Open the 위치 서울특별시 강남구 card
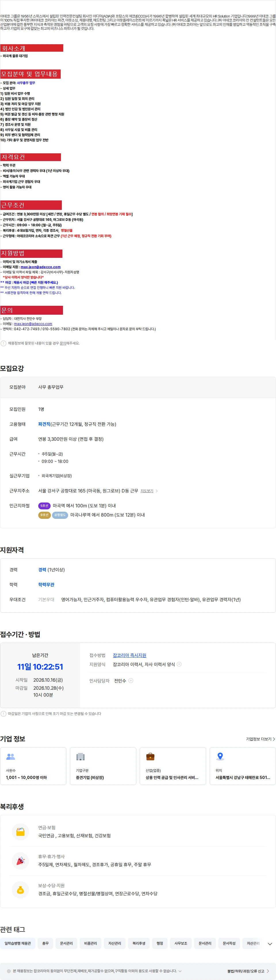Screen dimensions: 276x980 coord(243,766)
